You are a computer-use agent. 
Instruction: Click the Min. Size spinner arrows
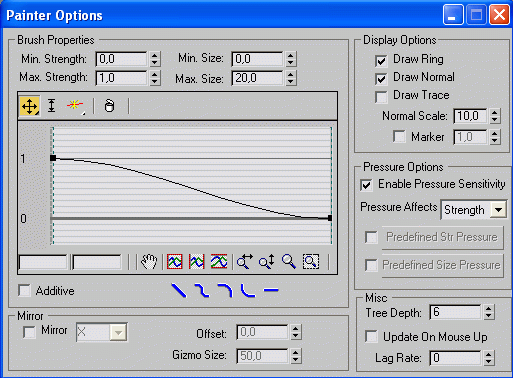291,59
